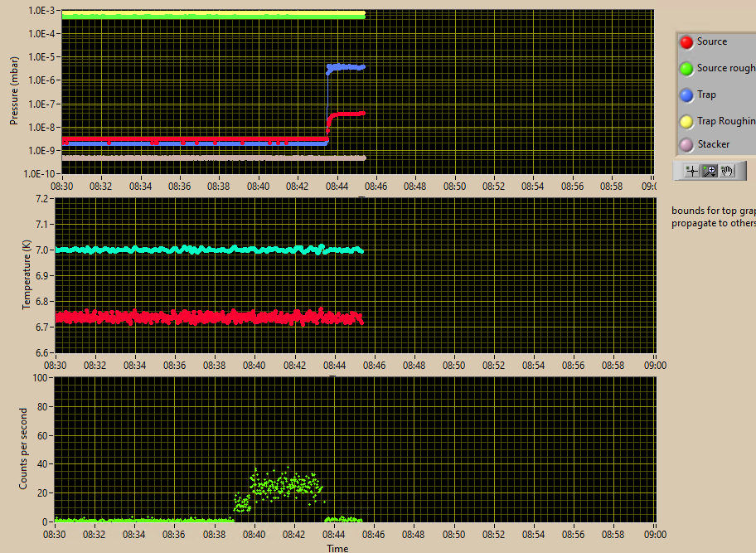Click 1.0E-3 on pressure axis
The height and width of the screenshot is (553, 756).
(42, 11)
